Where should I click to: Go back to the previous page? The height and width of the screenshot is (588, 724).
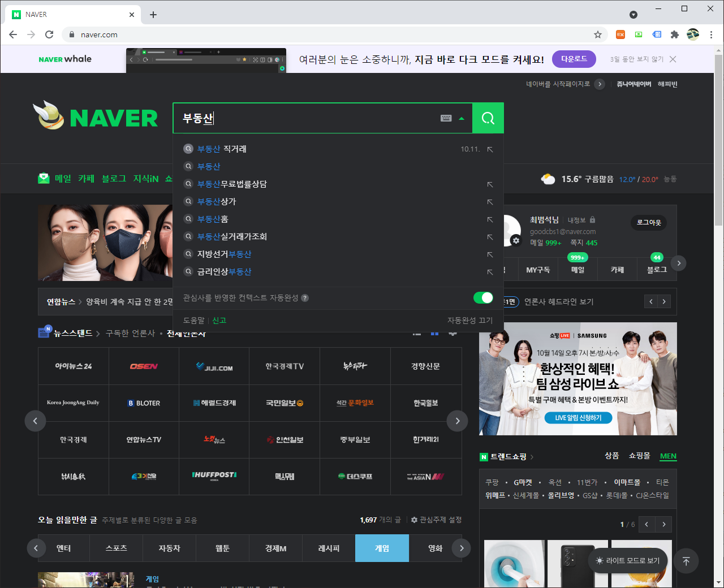pos(13,34)
